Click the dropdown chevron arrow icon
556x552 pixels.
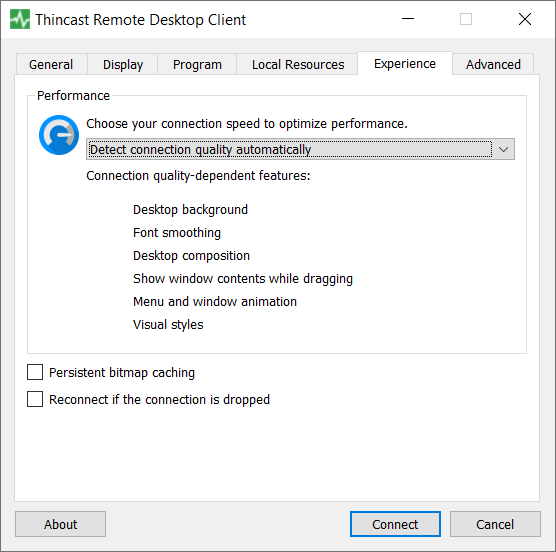point(504,150)
